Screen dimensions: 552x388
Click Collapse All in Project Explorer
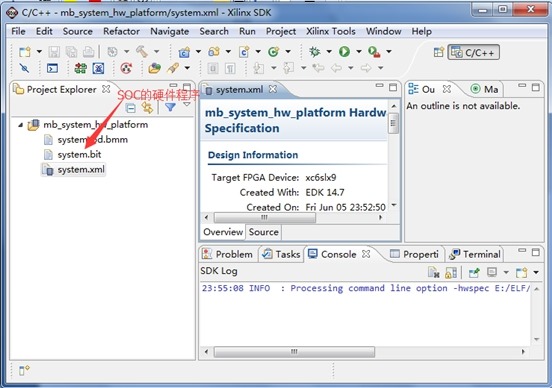pos(131,108)
